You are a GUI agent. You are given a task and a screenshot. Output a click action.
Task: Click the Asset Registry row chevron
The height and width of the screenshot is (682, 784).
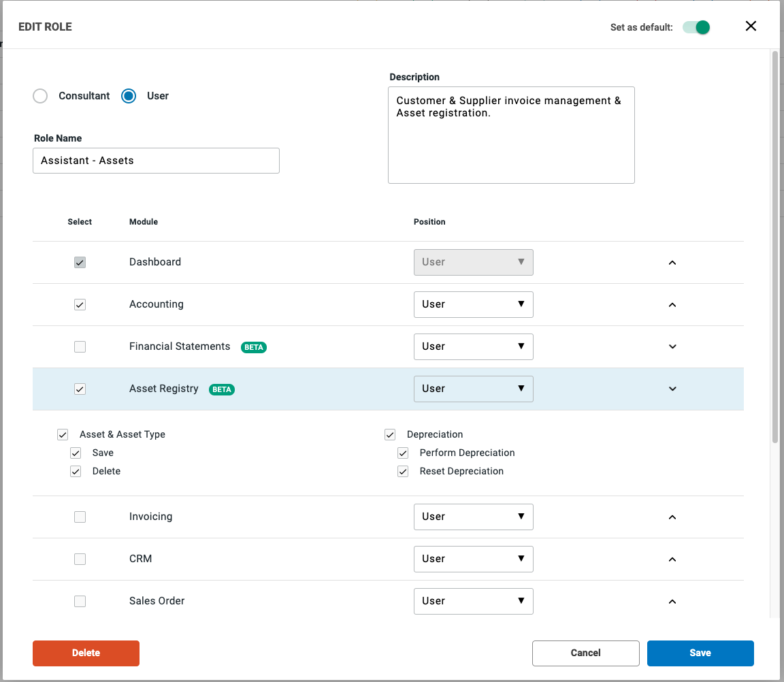click(672, 389)
